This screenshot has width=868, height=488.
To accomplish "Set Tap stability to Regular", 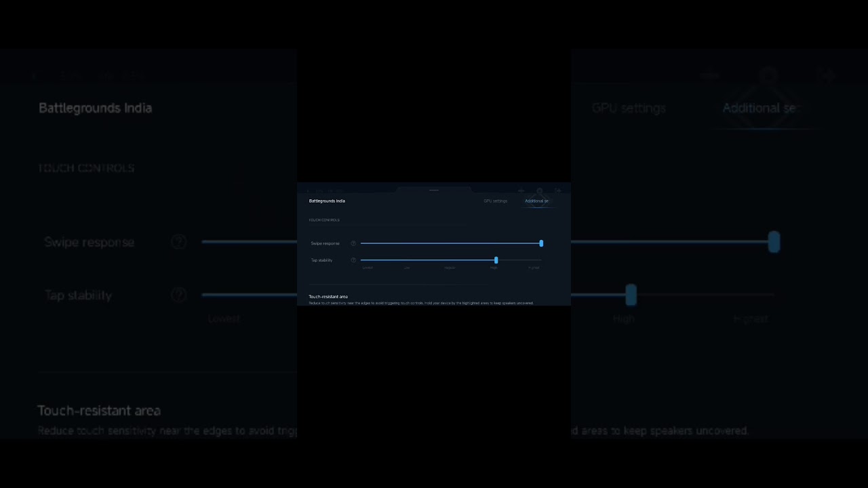I will click(x=450, y=268).
